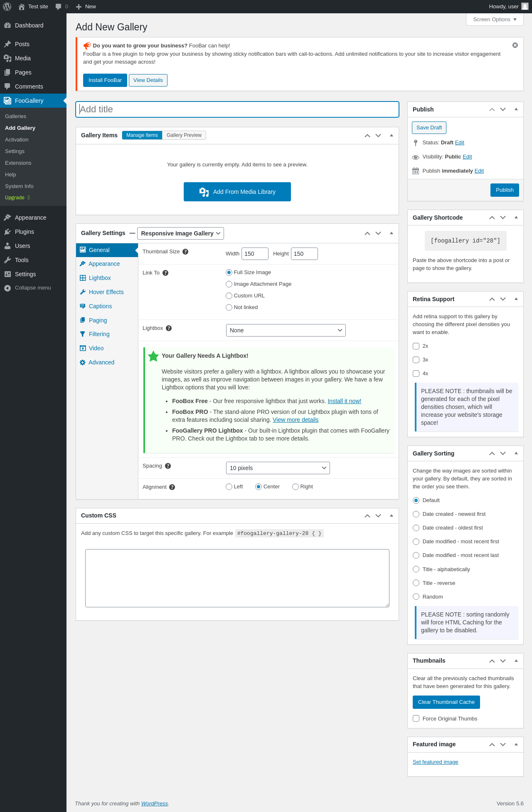Screen dimensions: 532x812
Task: Click the Lightbox setting help question icon
Action: point(169,328)
